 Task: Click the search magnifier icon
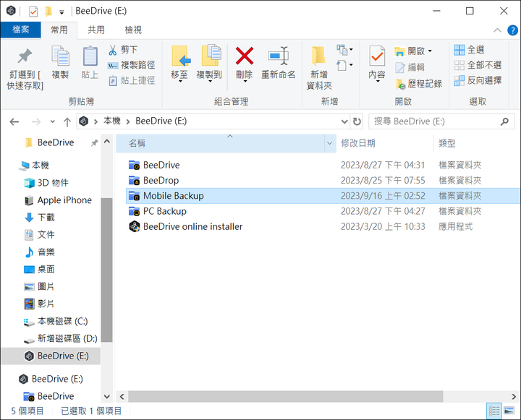(x=504, y=121)
